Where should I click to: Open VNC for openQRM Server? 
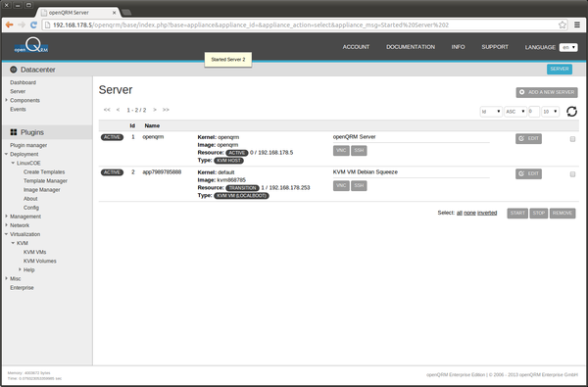[341, 150]
